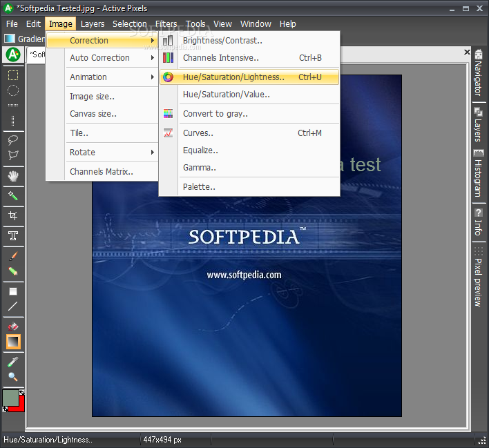489x448 pixels.
Task: Click the Image menu bar item
Action: [61, 24]
